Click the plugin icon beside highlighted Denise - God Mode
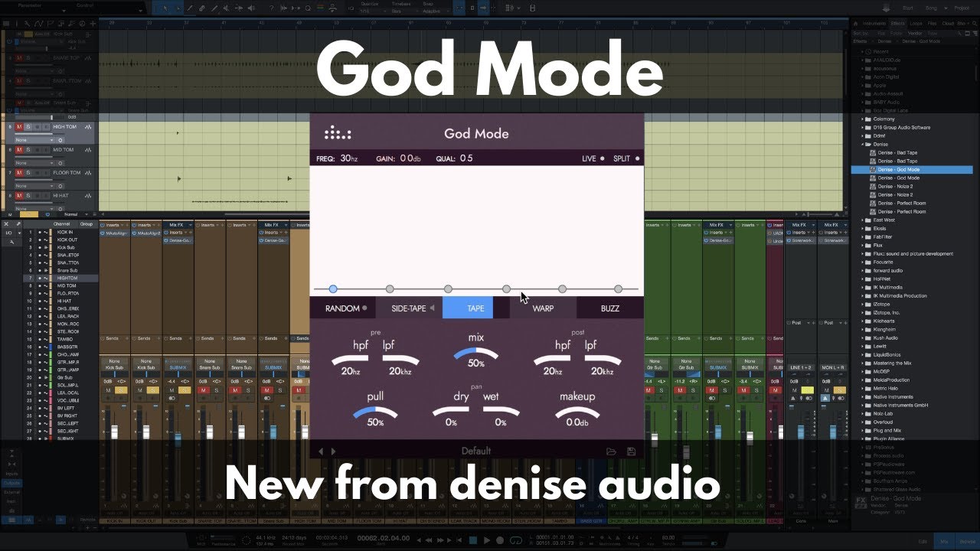Screen dimensions: 980x551 coord(873,169)
